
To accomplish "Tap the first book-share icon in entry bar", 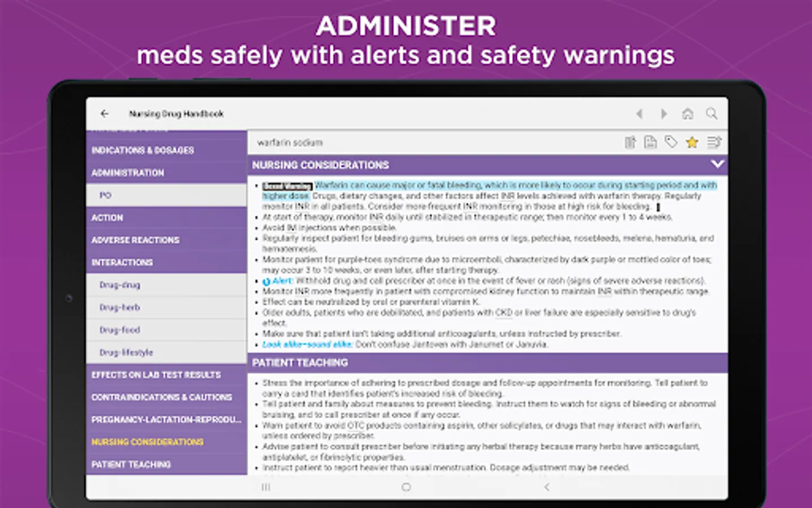I will tap(630, 142).
